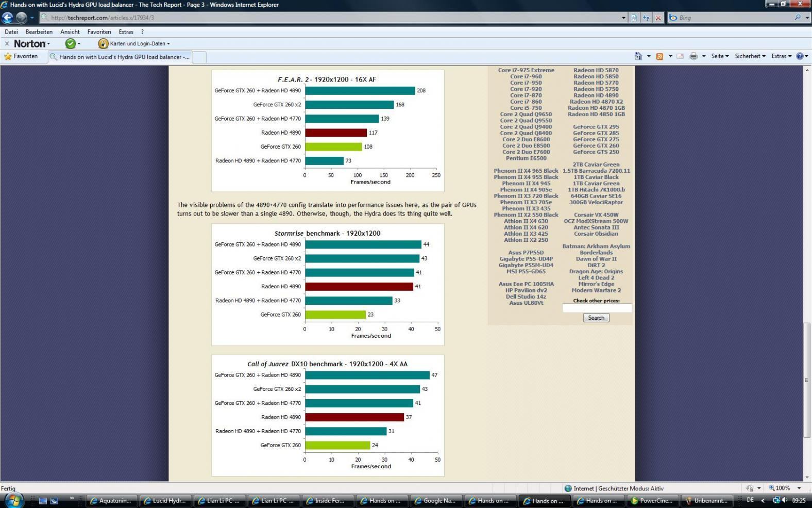Switch to the Lucid Hydr... taskbar window
812x508 pixels.
click(x=165, y=500)
